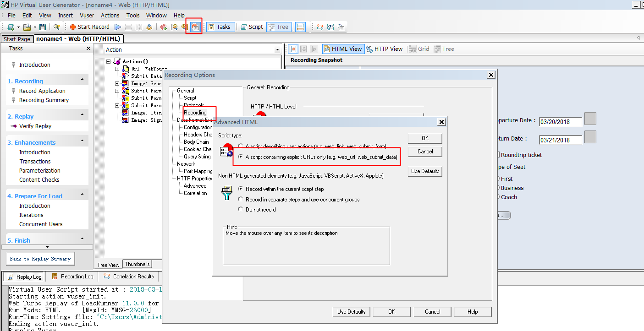Toggle the Tasks pane toolbar button
This screenshot has width=644, height=331.
(x=220, y=27)
